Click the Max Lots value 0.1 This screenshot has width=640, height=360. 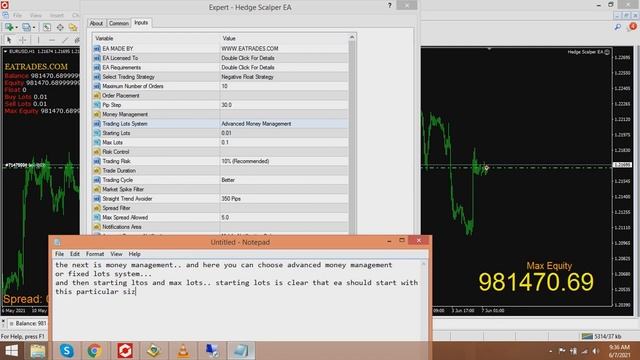pyautogui.click(x=284, y=142)
